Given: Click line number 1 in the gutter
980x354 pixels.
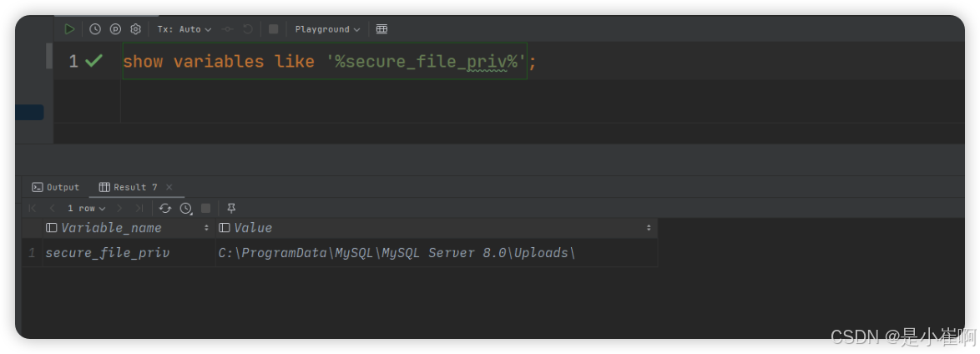Looking at the screenshot, I should pos(73,61).
